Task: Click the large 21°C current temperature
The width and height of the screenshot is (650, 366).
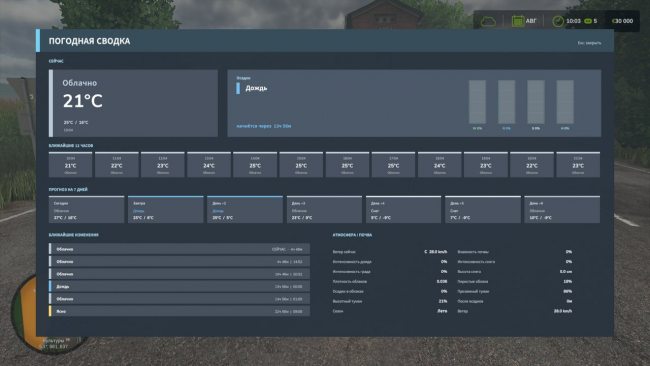Action: point(82,101)
